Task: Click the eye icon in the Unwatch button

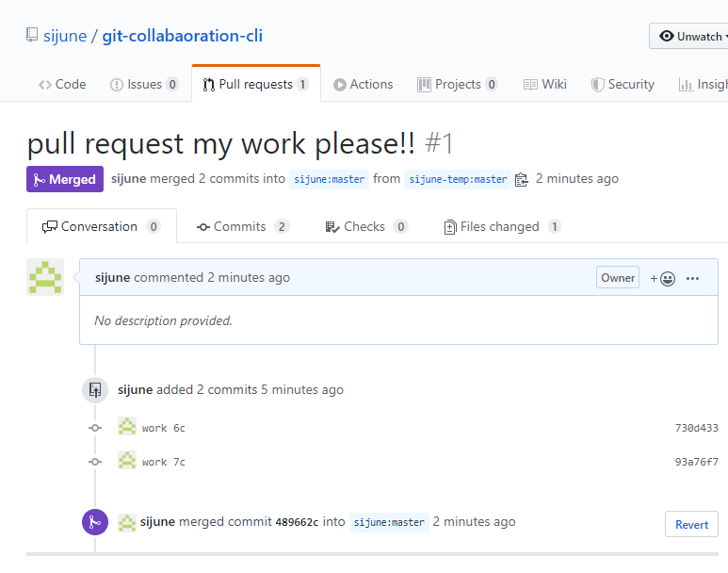Action: [666, 36]
